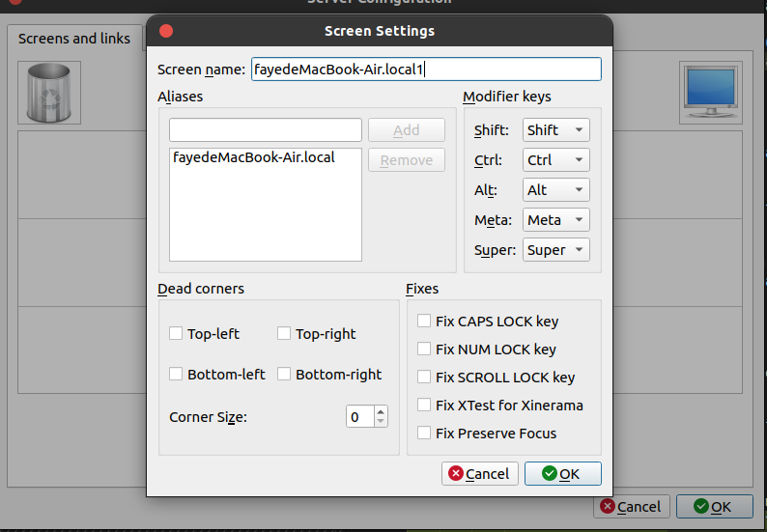Check Fix Preserve Focus
Image resolution: width=767 pixels, height=532 pixels.
click(x=424, y=433)
